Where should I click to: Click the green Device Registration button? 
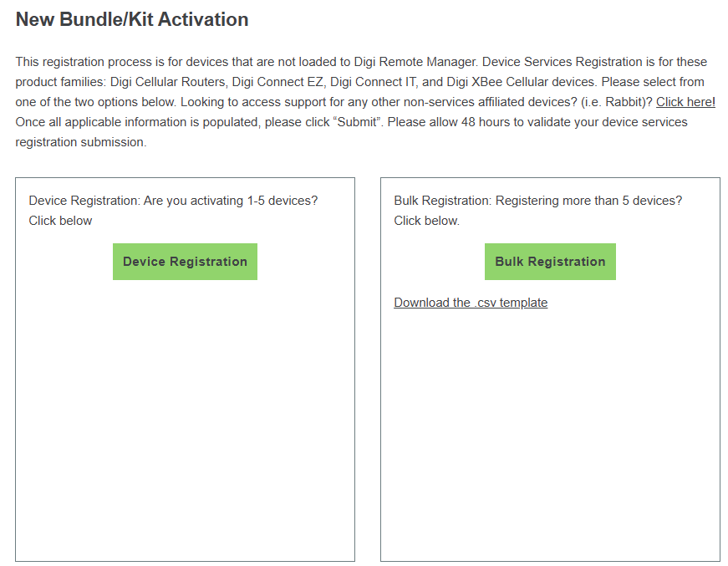(x=185, y=262)
